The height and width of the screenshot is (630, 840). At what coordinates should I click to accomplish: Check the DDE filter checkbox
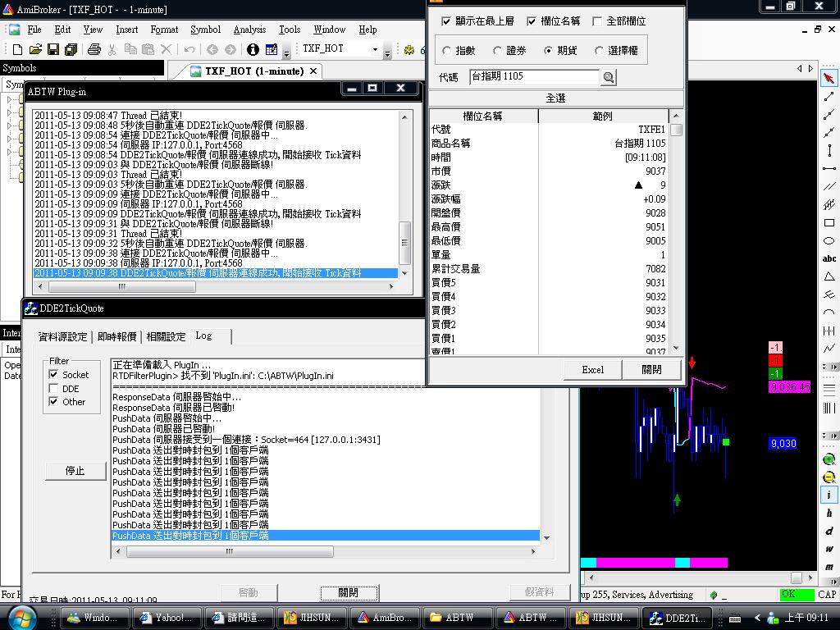pos(53,388)
